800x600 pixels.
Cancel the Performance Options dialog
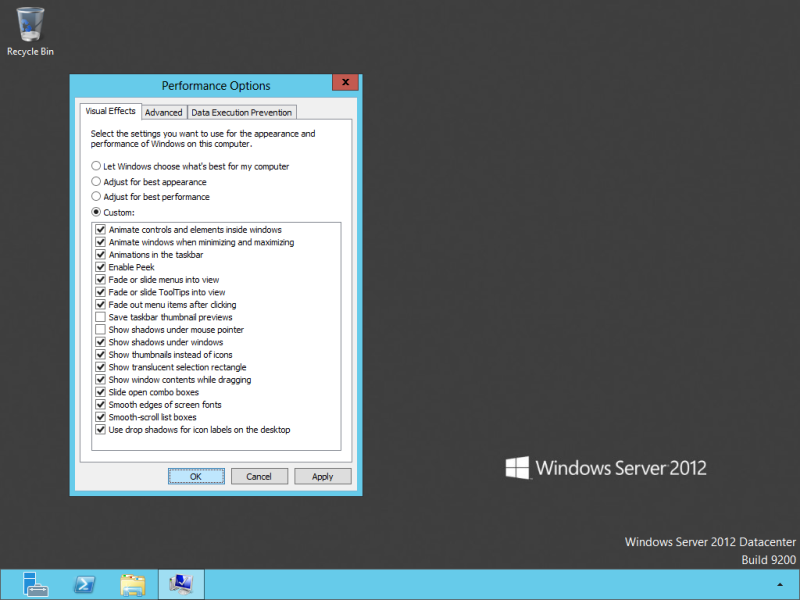(259, 477)
